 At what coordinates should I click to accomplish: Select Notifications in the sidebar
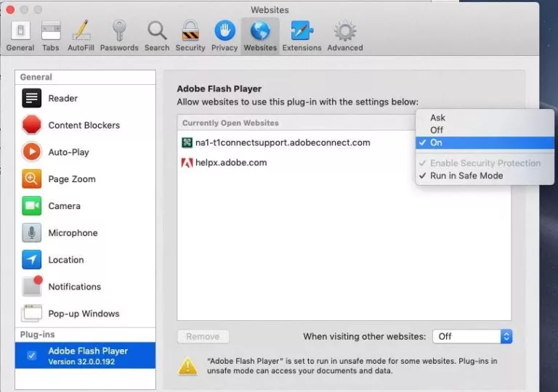86,287
